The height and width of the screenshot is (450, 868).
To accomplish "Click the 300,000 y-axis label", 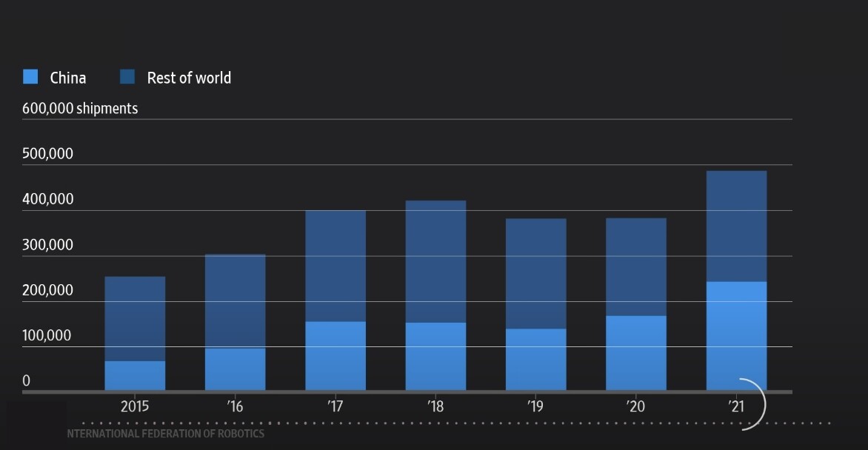I will pos(47,244).
